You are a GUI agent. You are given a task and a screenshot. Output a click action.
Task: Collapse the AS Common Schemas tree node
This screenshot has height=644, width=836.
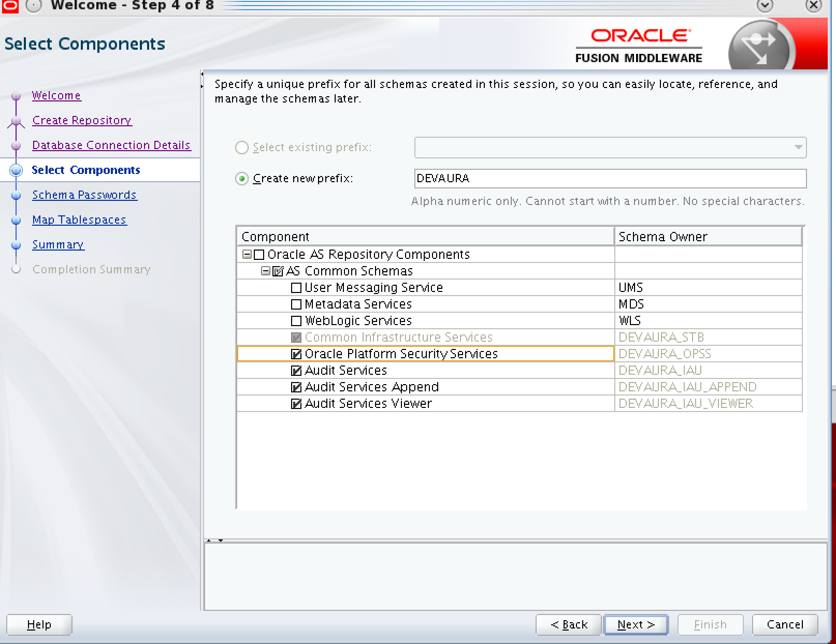coord(266,271)
